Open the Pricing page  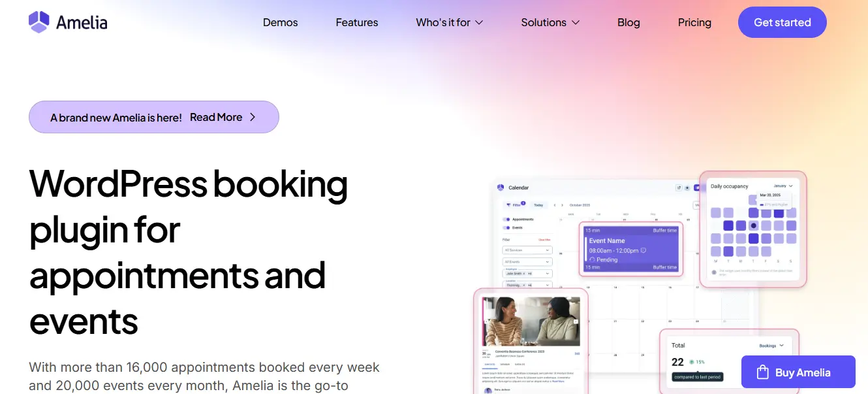[x=694, y=22]
